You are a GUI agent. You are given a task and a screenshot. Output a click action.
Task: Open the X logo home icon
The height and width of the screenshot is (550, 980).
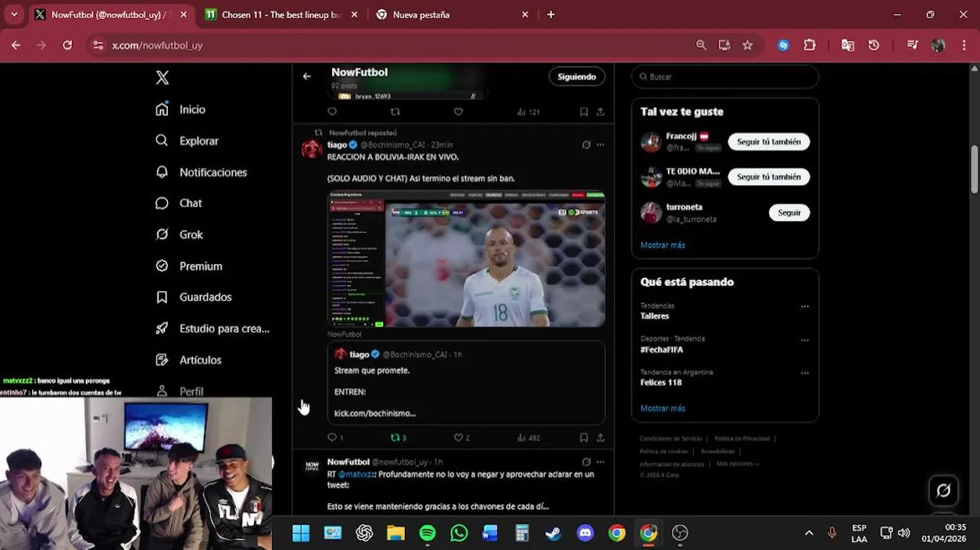[162, 77]
